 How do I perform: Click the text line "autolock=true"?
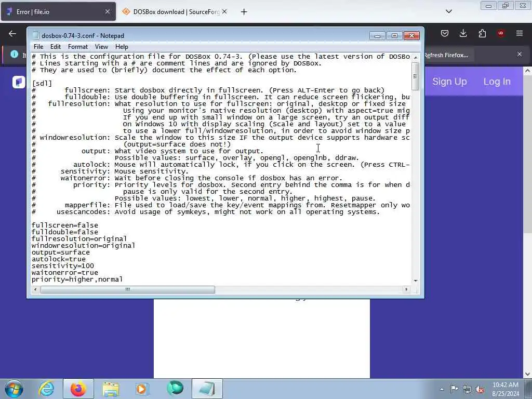pyautogui.click(x=59, y=259)
